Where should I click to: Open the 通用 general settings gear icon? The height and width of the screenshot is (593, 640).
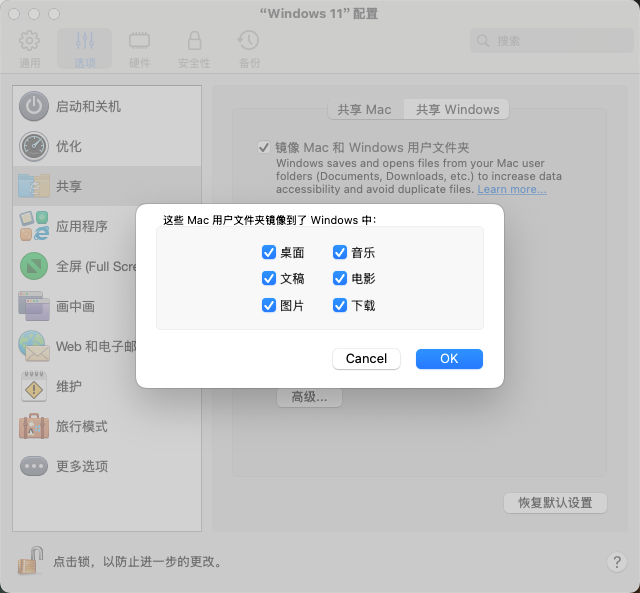[x=29, y=40]
